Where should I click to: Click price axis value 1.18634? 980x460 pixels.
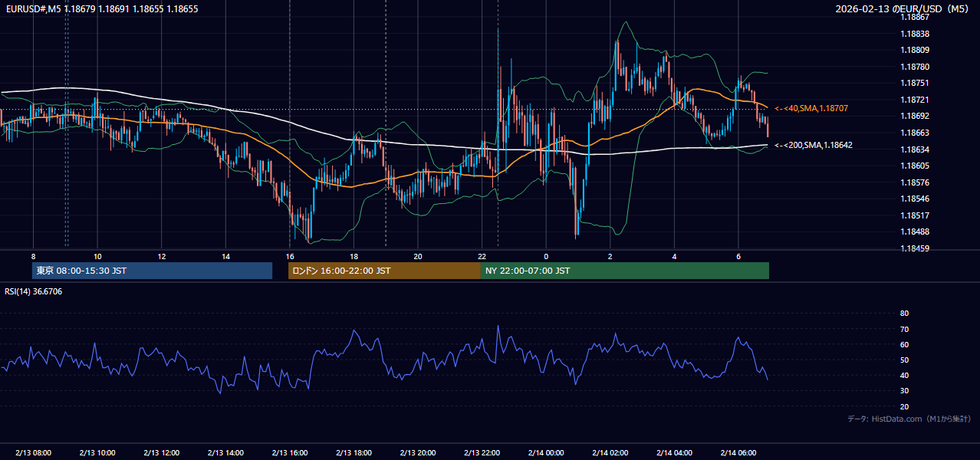point(915,149)
